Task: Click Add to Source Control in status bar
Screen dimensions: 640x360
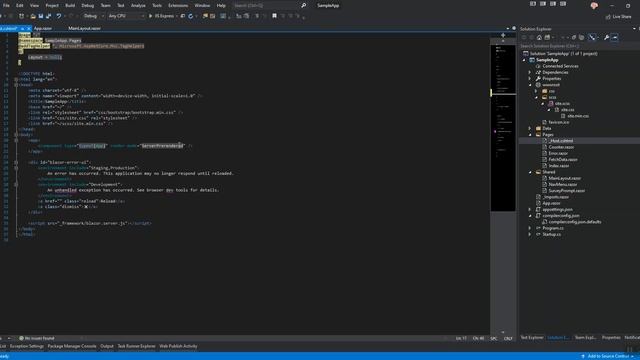Action: click(607, 356)
